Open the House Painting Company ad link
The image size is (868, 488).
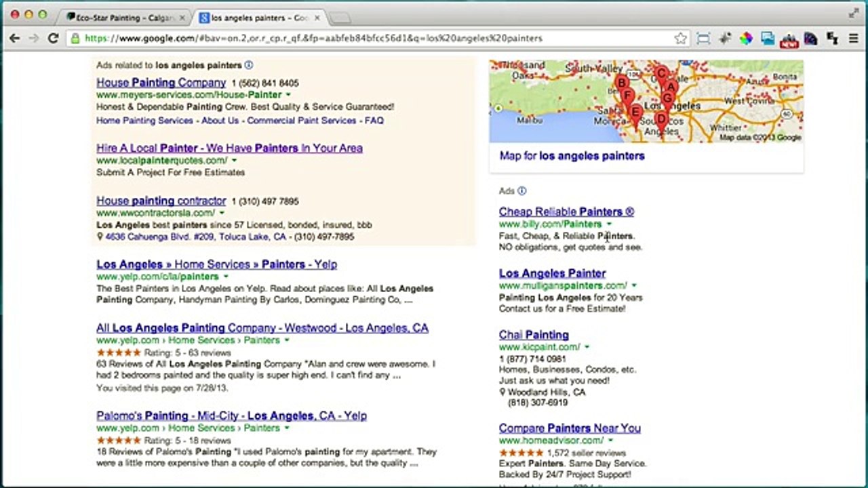161,83
